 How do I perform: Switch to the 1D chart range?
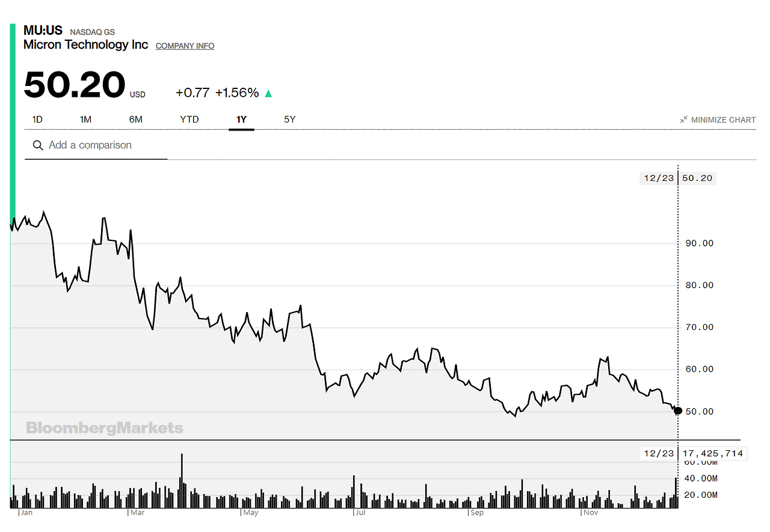37,119
